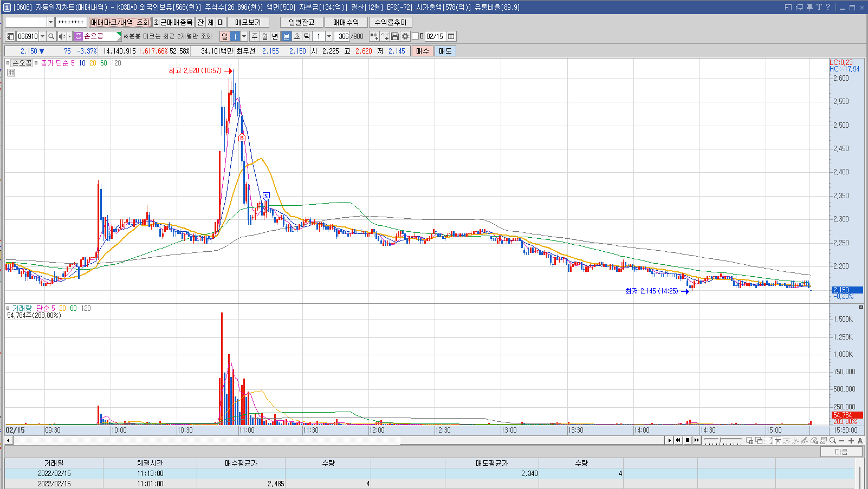Select the 틱 (tick) period toggle
The width and height of the screenshot is (868, 489).
click(x=307, y=36)
